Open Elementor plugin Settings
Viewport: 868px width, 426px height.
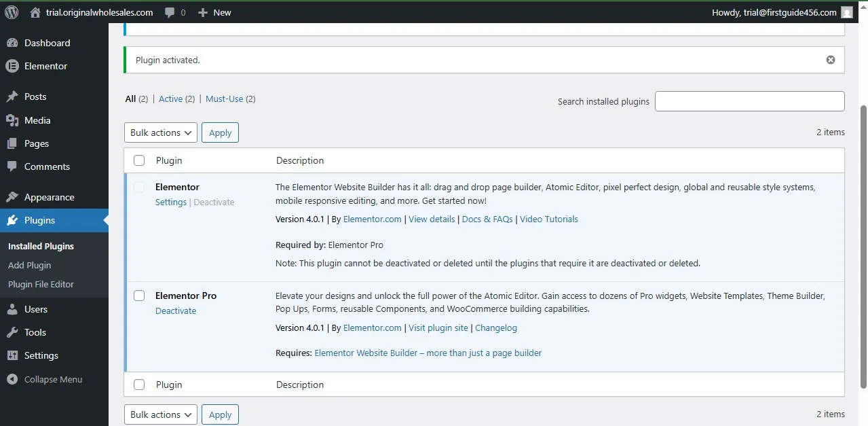pos(170,202)
